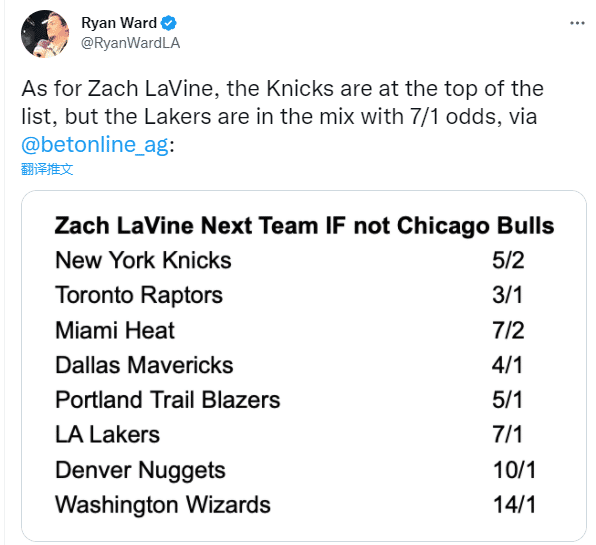Click the Toronto Raptors entry
The image size is (596, 545).
tap(139, 295)
